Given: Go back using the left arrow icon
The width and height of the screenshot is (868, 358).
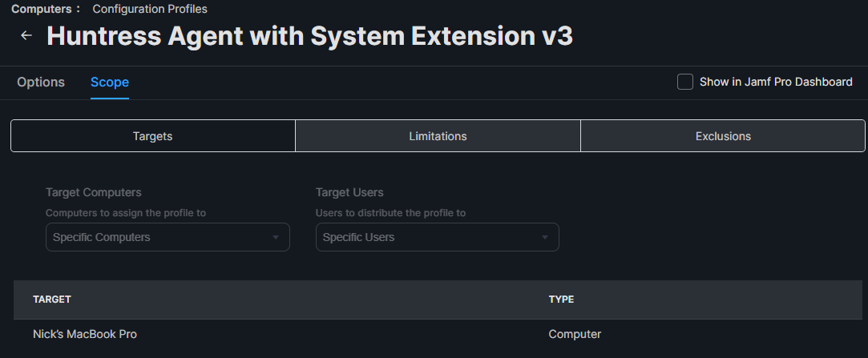Looking at the screenshot, I should click(x=26, y=36).
